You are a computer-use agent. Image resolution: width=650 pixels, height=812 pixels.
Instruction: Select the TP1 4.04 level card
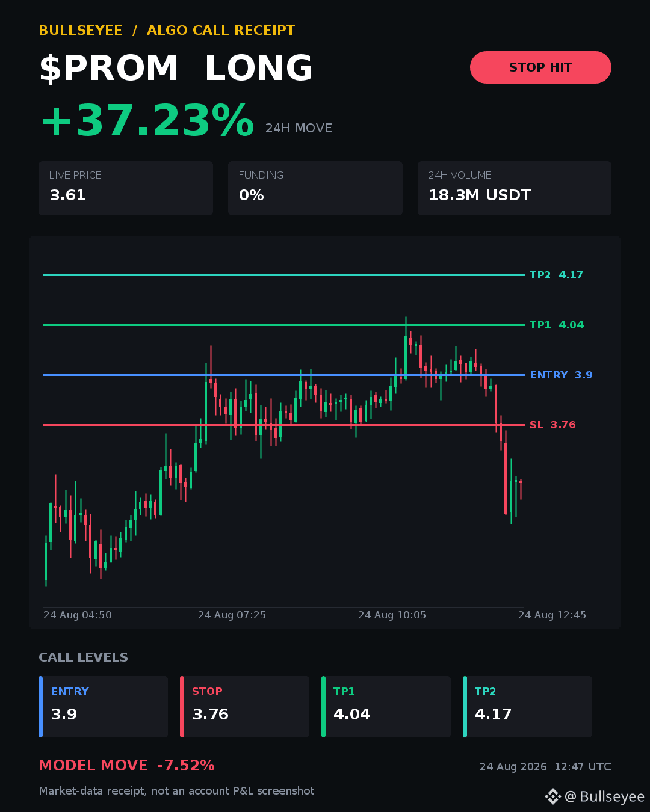coord(386,707)
